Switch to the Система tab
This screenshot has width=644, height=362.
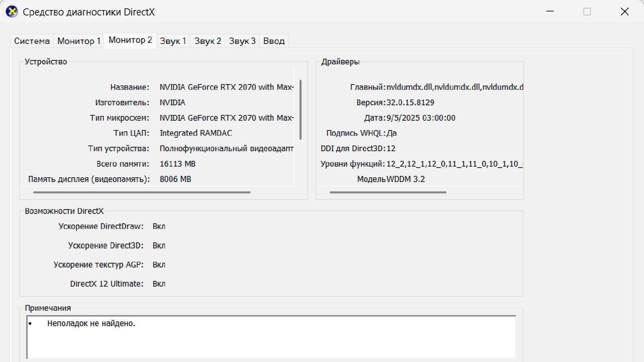[32, 41]
